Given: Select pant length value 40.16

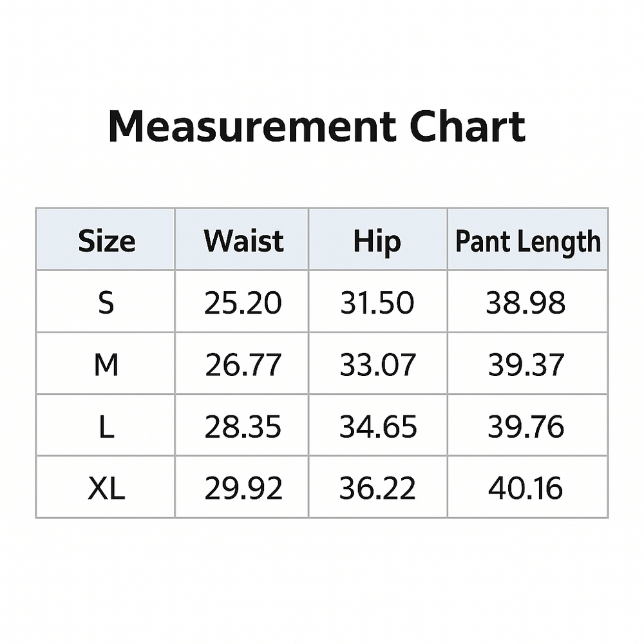Looking at the screenshot, I should pos(526,489).
